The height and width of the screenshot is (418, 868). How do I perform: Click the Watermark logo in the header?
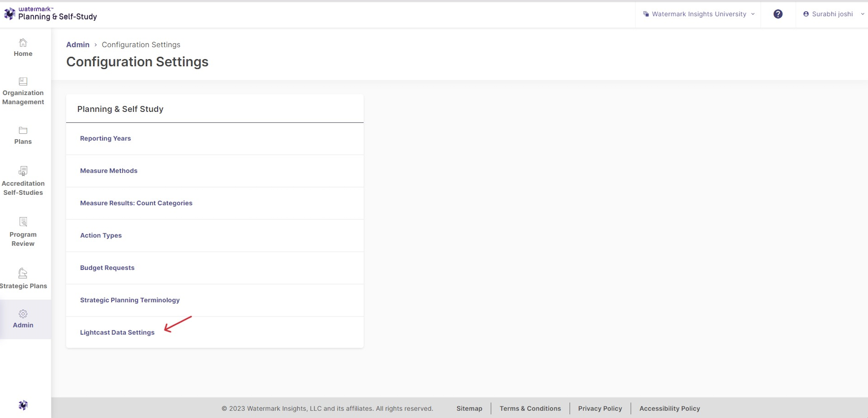coord(9,13)
